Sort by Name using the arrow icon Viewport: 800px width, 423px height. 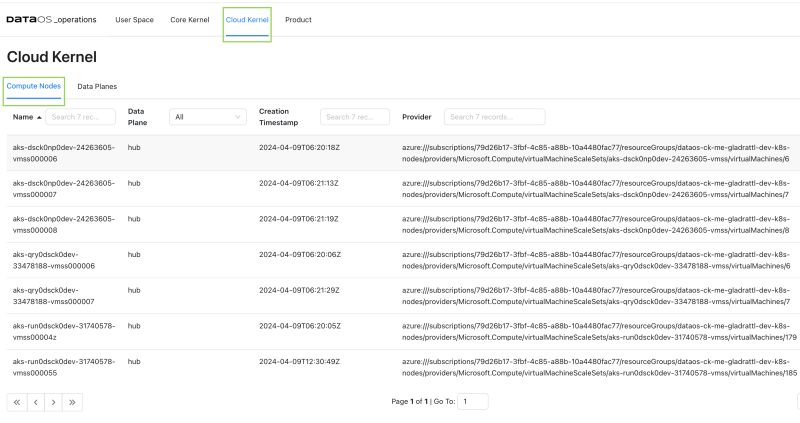click(x=39, y=117)
